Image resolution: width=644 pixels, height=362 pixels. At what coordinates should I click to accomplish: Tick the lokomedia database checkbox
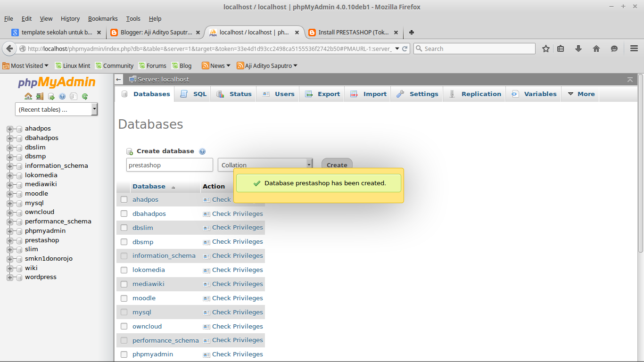pyautogui.click(x=124, y=270)
